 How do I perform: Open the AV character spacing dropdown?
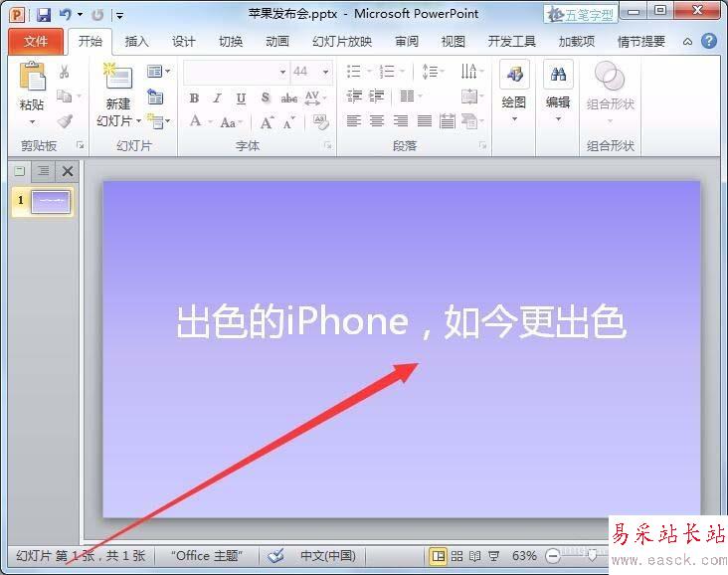tap(315, 98)
